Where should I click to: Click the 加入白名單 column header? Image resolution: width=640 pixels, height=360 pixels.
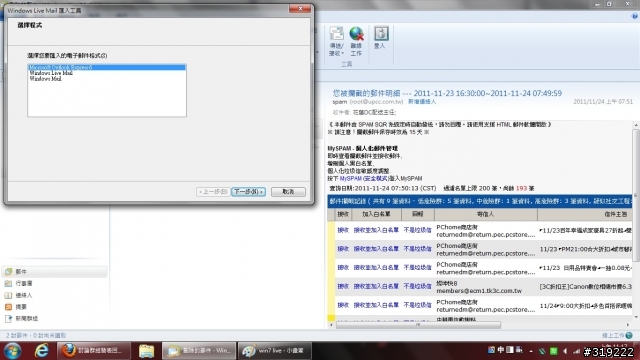[x=376, y=214]
